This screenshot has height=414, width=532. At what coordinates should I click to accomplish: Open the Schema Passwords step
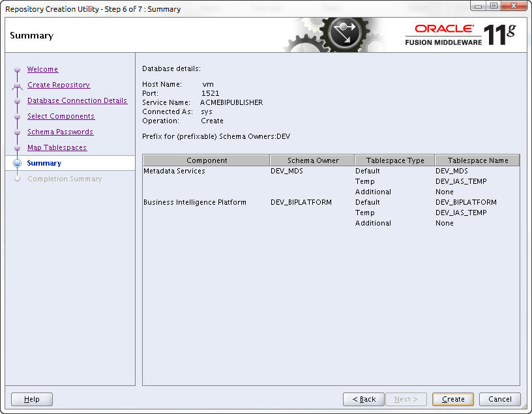pos(61,132)
